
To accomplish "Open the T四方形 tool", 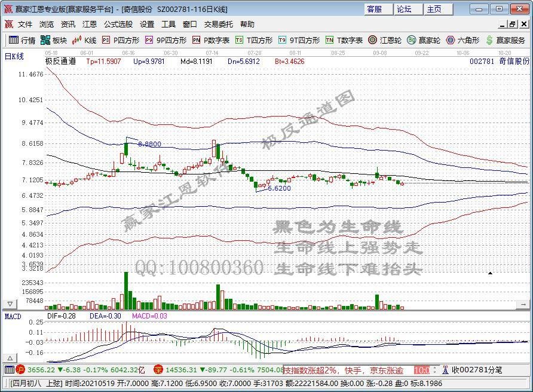I will click(x=254, y=40).
